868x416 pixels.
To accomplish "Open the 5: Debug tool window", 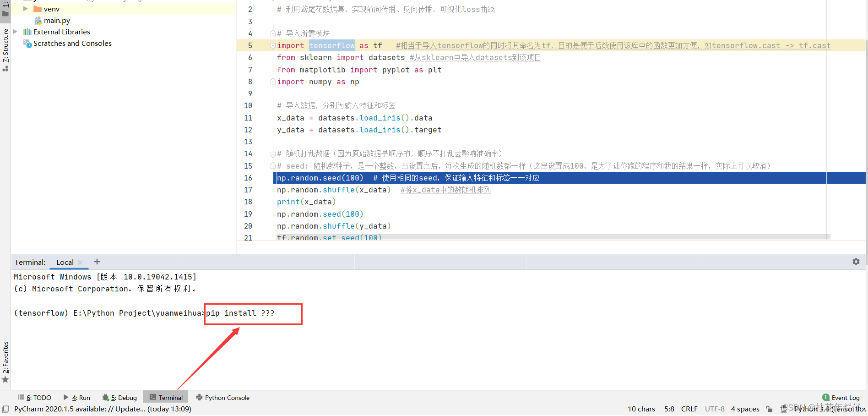I will (x=119, y=397).
